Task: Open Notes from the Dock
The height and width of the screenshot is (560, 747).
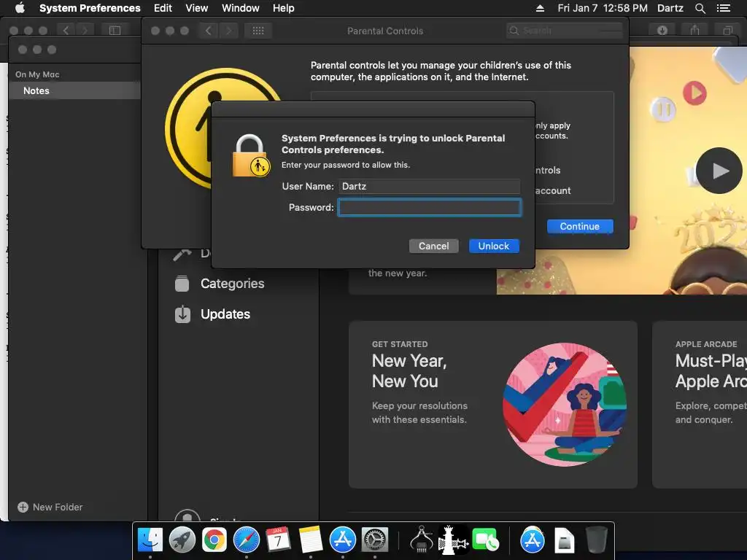Action: pyautogui.click(x=311, y=540)
